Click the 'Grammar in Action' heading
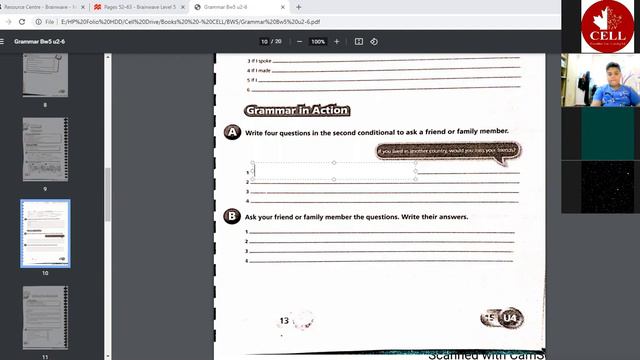The height and width of the screenshot is (360, 640). pyautogui.click(x=297, y=110)
